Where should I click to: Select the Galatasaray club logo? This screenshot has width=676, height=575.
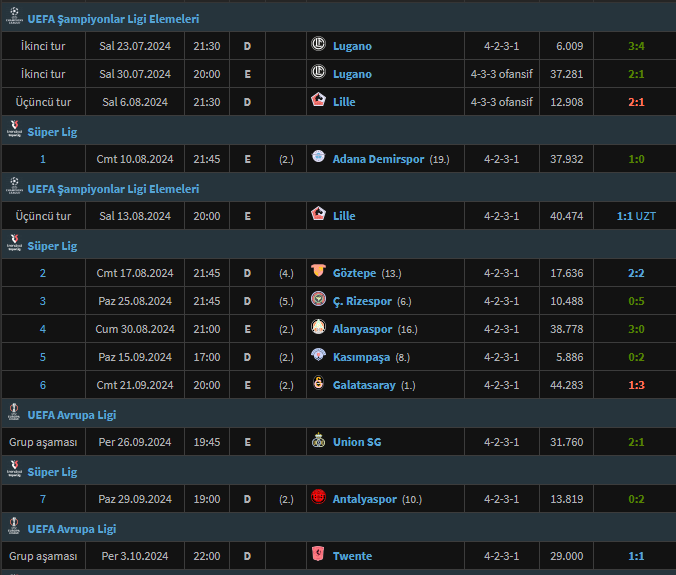318,385
